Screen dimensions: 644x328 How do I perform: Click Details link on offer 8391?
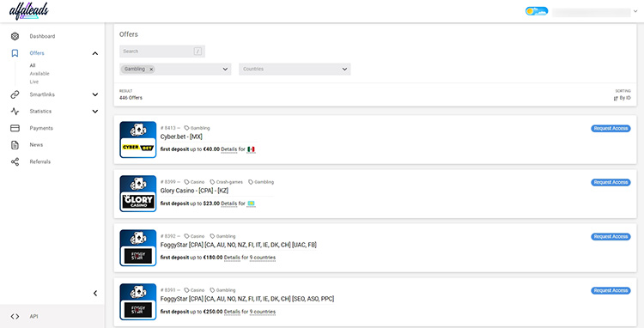click(232, 312)
